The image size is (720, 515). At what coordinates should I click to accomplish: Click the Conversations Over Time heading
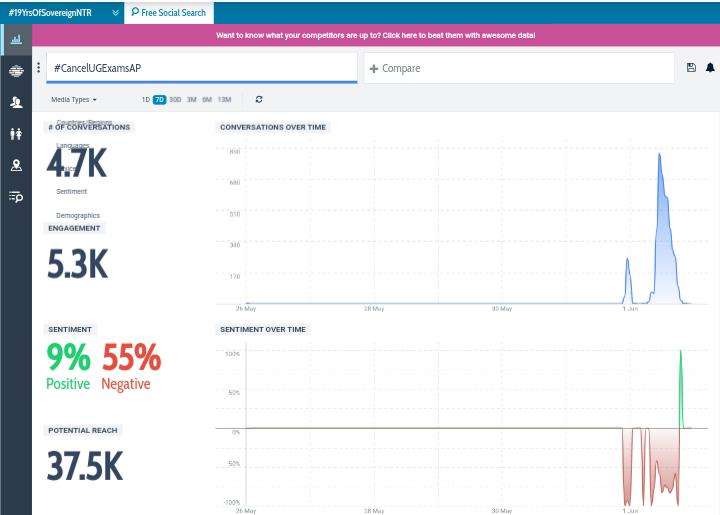tap(273, 127)
